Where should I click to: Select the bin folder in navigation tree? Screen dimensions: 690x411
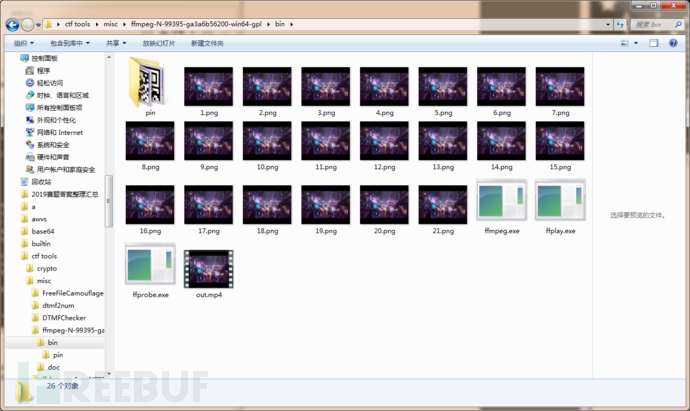(x=52, y=342)
